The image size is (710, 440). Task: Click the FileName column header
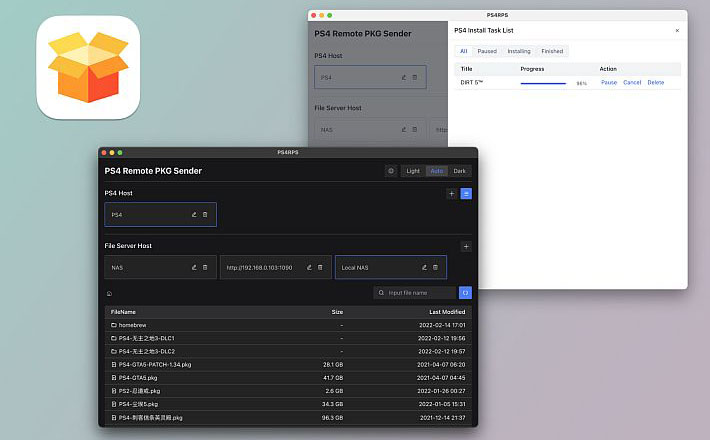click(123, 312)
